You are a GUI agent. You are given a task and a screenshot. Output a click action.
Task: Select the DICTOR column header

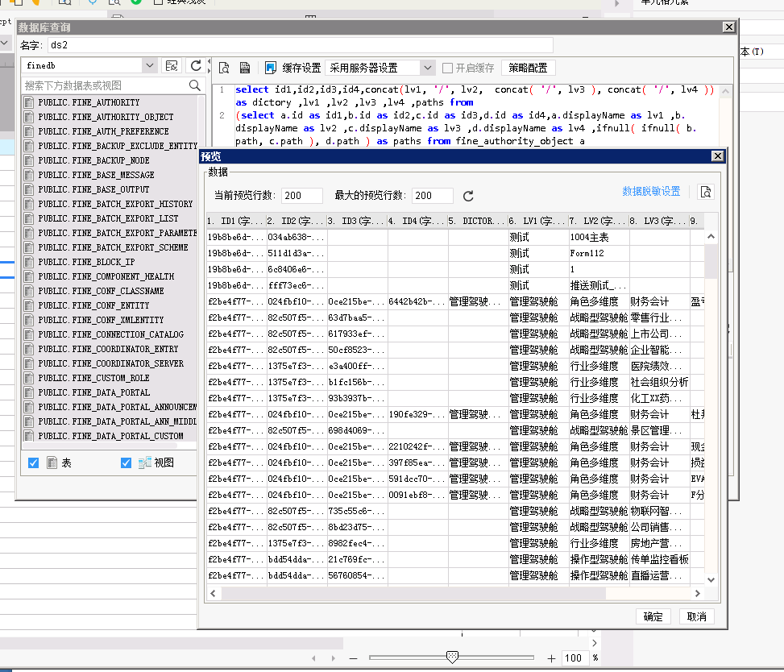coord(478,221)
